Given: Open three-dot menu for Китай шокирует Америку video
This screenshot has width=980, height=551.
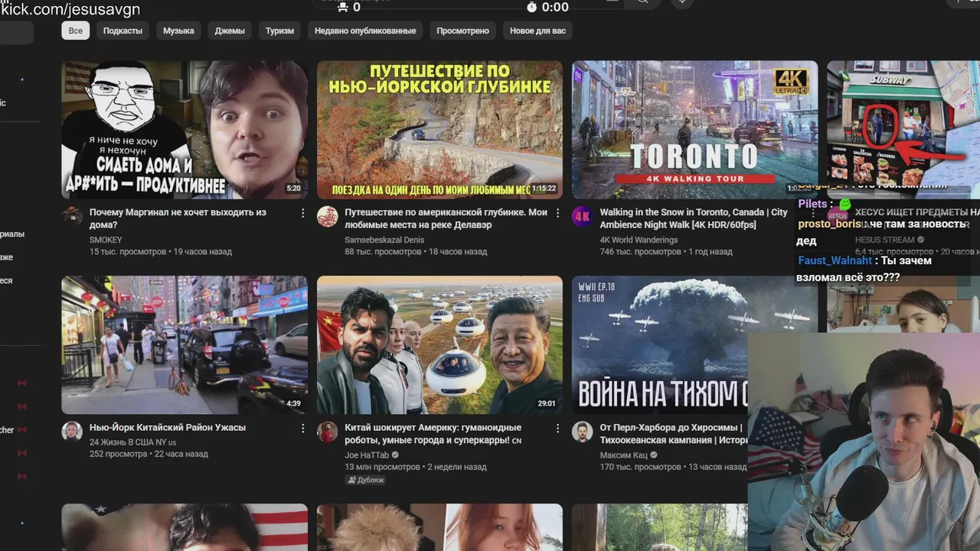Looking at the screenshot, I should 557,429.
